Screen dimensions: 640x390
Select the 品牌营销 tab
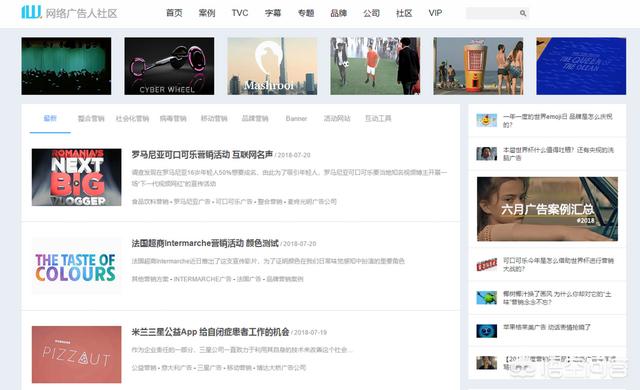click(x=255, y=119)
